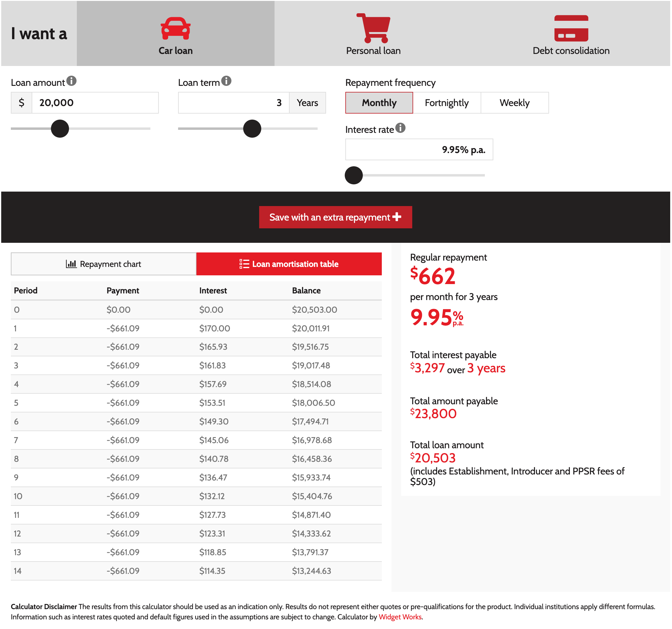Switch to the Loan amortisation table tab
The width and height of the screenshot is (672, 629).
(x=289, y=264)
